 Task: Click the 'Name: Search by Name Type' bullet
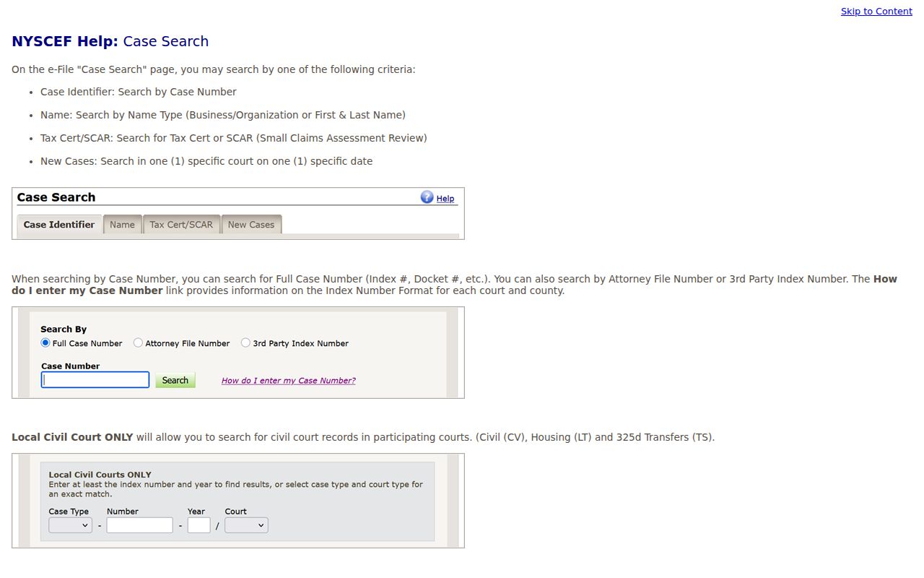[x=223, y=115]
